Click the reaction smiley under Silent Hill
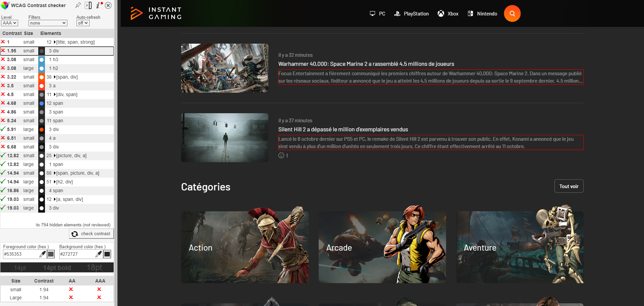The image size is (644, 306). tap(281, 156)
